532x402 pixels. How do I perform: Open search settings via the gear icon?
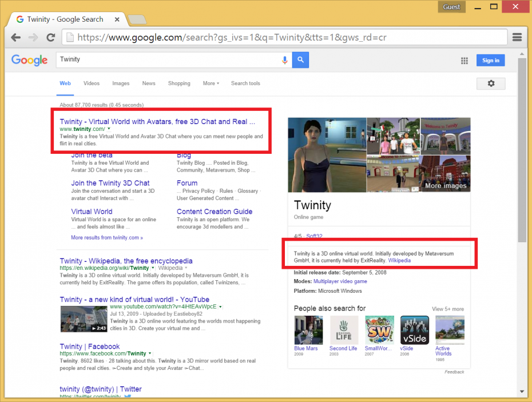[x=491, y=83]
